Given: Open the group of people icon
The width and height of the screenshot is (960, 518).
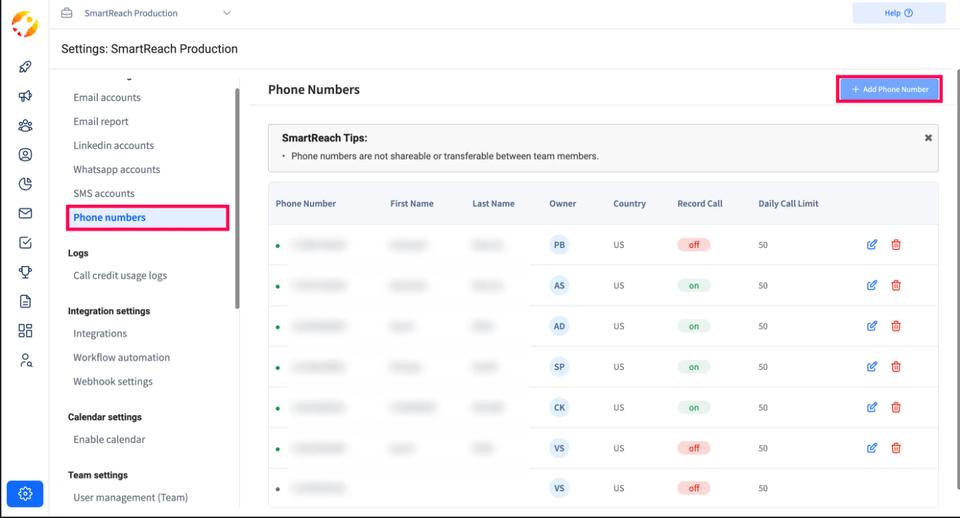Looking at the screenshot, I should tap(25, 126).
